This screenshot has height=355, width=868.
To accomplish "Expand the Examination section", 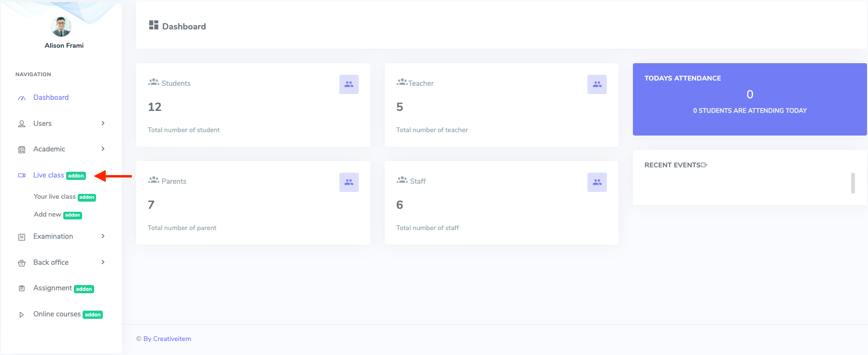I will (103, 236).
